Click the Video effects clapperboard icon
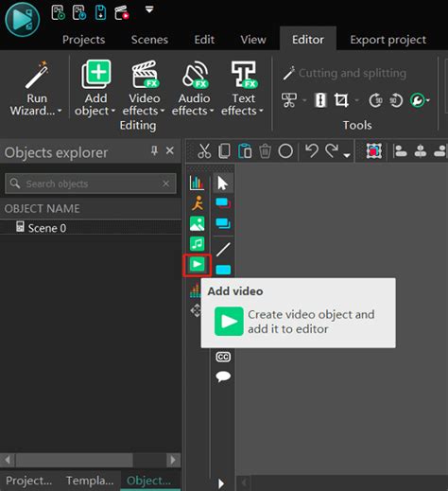This screenshot has height=491, width=448. [x=146, y=75]
